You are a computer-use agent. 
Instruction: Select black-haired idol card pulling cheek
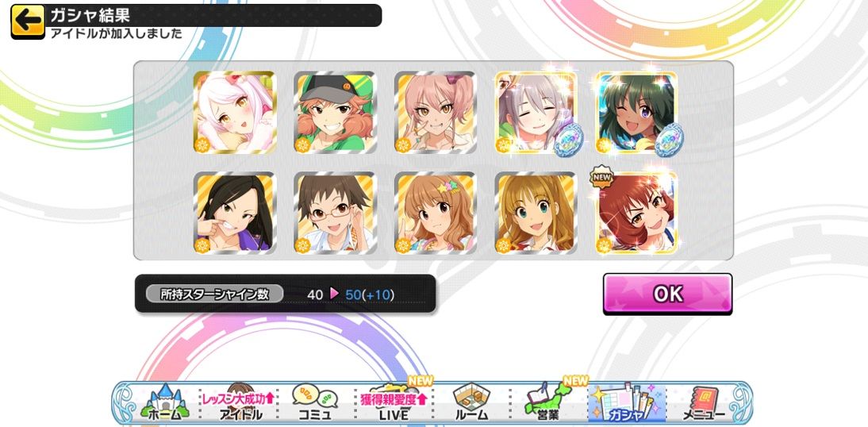tap(235, 213)
